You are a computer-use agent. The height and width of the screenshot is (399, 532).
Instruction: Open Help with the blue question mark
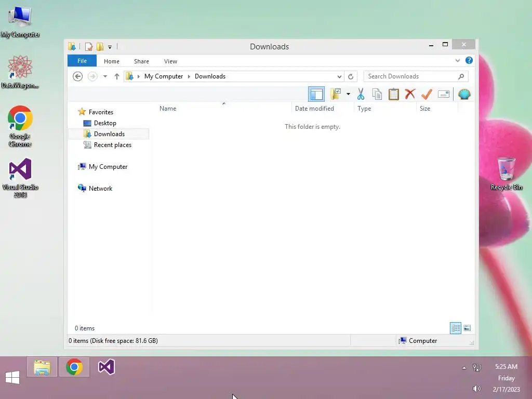(x=469, y=60)
